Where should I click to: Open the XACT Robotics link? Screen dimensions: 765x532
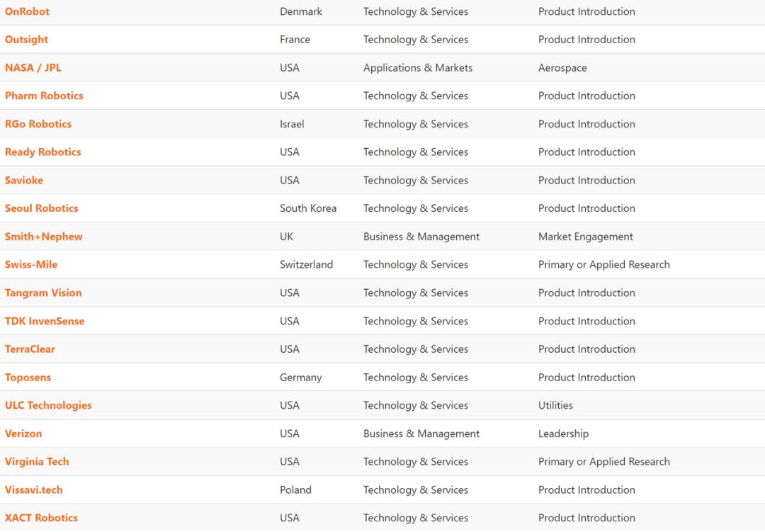(41, 518)
